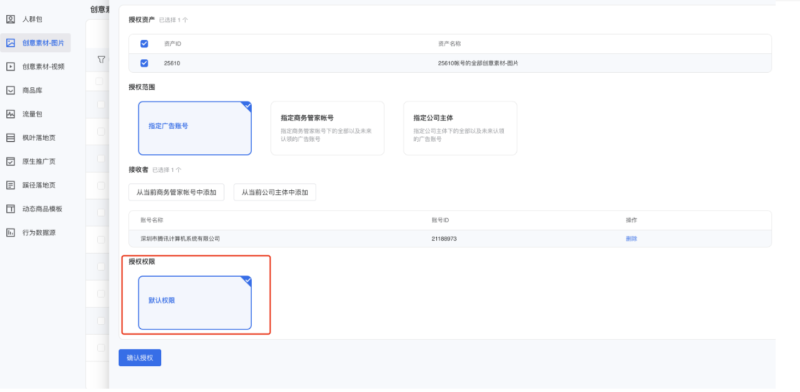Image resolution: width=800 pixels, height=392 pixels.
Task: Click account name 深圳市腾讯计算机系统有限公司
Action: (180, 238)
